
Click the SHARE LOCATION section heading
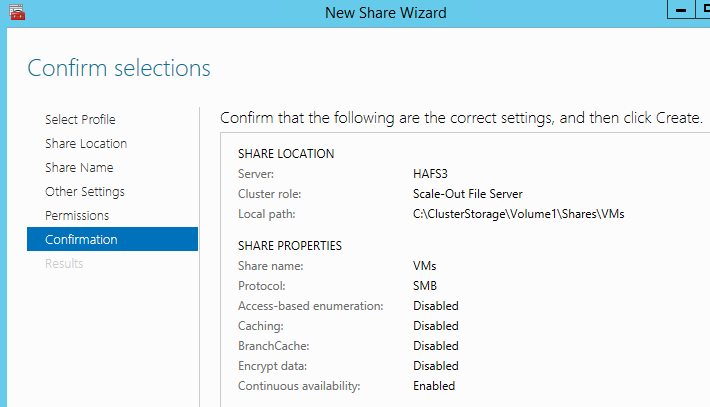point(286,154)
